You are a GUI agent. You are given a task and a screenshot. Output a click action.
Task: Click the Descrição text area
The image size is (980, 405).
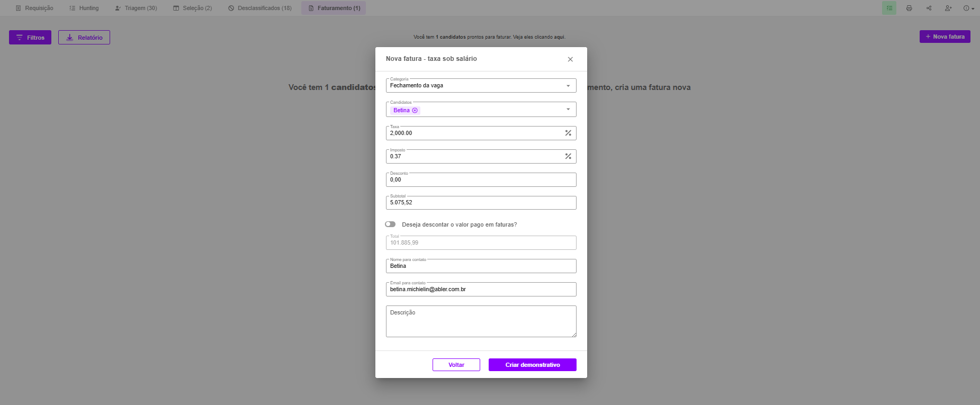pos(481,321)
